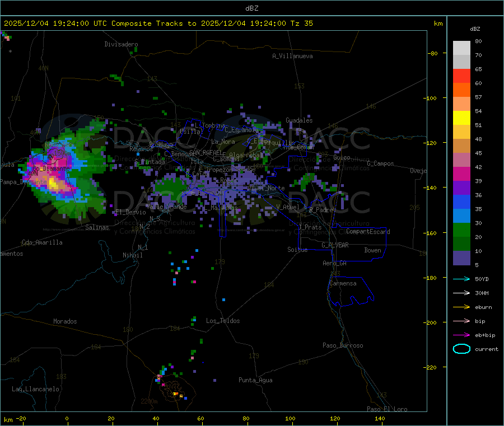This screenshot has height=426, width=504.
Task: Select the yellow eburn arrow in legend
Action: [x=461, y=307]
